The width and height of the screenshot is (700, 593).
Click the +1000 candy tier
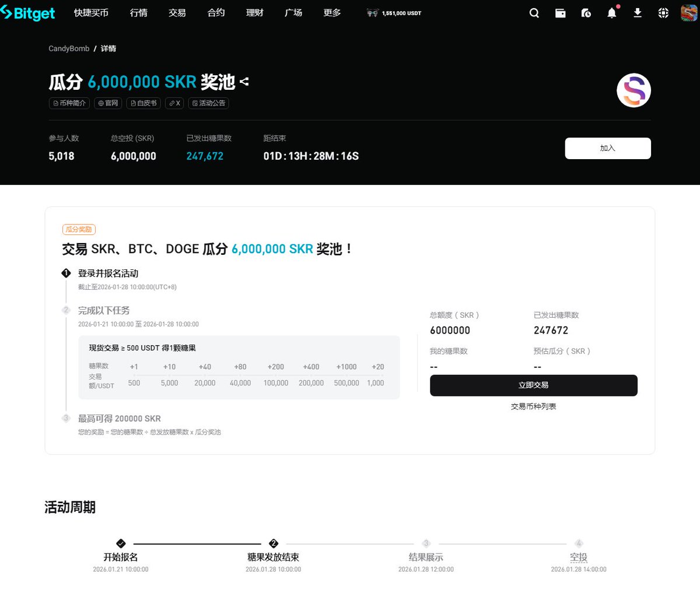click(x=346, y=367)
